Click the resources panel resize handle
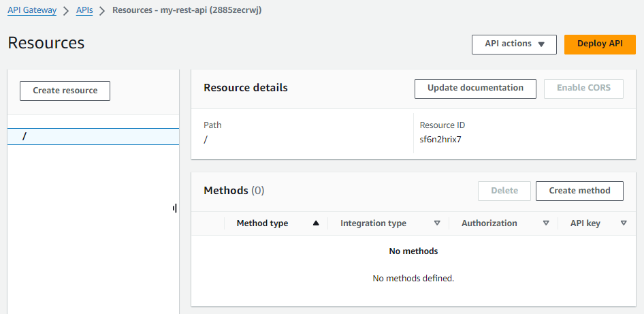This screenshot has height=314, width=644. click(175, 208)
